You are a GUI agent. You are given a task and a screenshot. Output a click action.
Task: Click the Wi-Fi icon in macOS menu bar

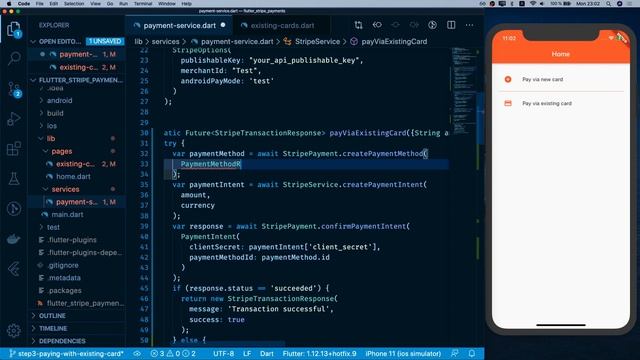(533, 3)
